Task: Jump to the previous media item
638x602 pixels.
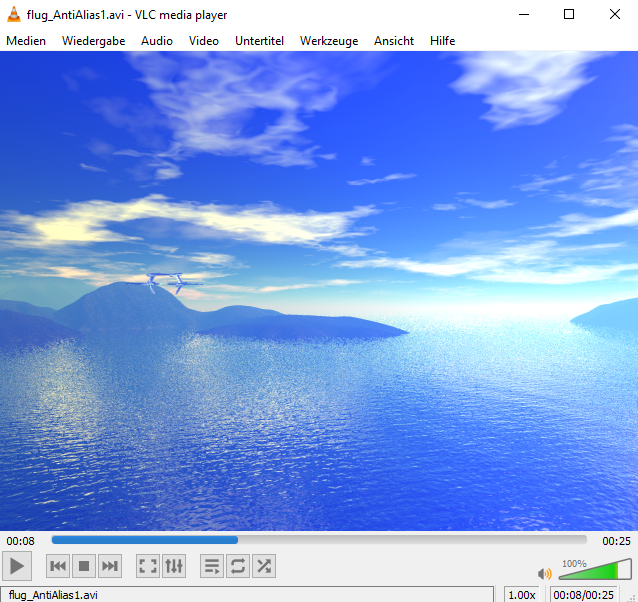Action: click(58, 566)
